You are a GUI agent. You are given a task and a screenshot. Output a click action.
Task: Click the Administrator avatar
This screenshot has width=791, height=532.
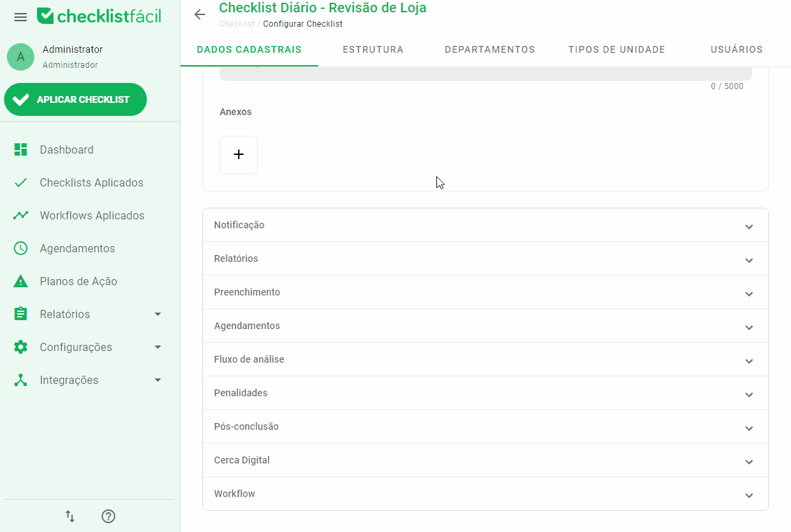21,57
